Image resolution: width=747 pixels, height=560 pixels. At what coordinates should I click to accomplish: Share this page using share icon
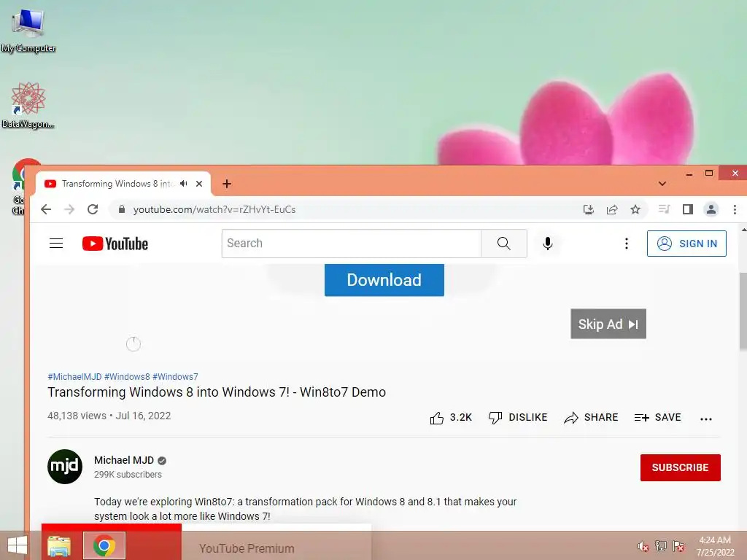[x=612, y=209]
